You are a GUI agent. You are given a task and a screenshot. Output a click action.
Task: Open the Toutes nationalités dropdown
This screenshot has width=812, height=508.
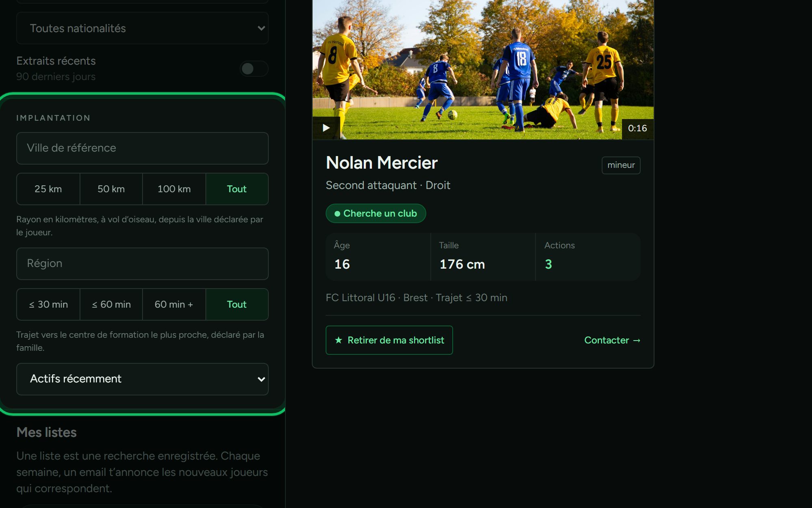(143, 28)
